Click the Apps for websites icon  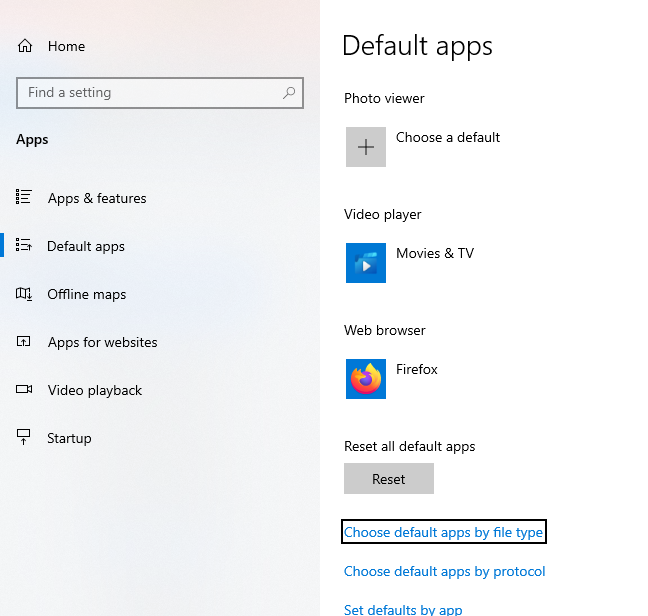pyautogui.click(x=24, y=341)
